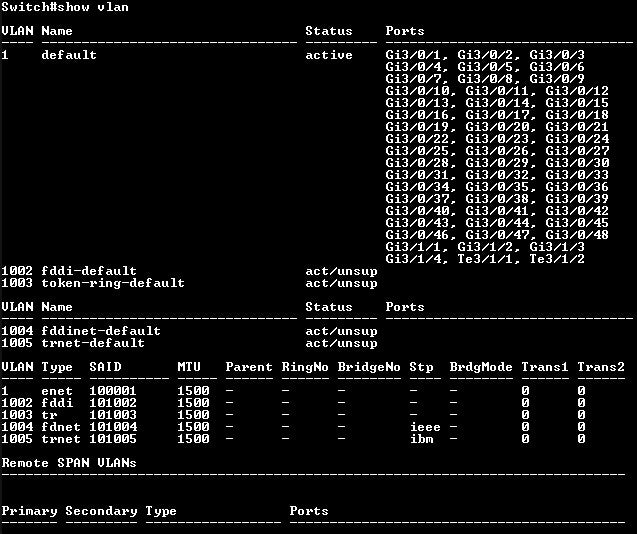The image size is (637, 534).
Task: Click the 'active' status for VLAN 1
Action: click(329, 55)
